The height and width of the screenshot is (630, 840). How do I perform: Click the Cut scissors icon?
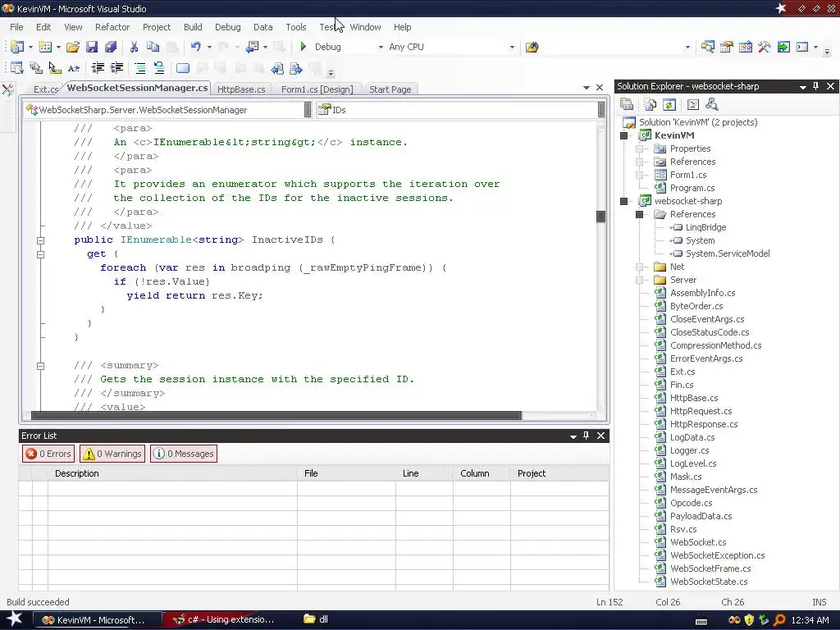click(134, 47)
